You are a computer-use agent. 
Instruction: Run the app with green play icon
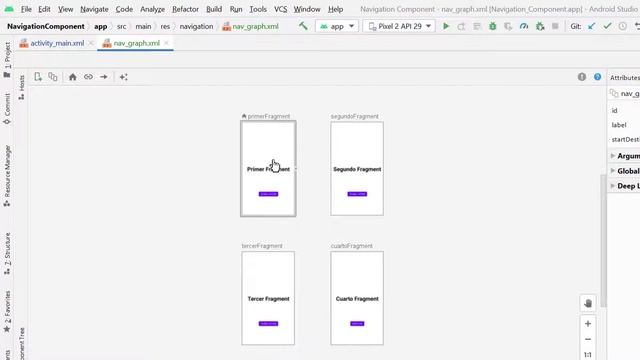click(x=446, y=26)
